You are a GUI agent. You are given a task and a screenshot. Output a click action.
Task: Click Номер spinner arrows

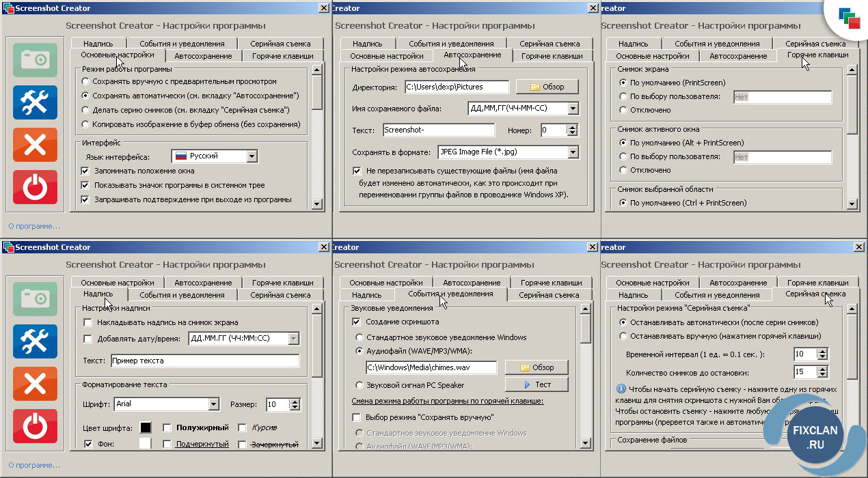pos(573,130)
